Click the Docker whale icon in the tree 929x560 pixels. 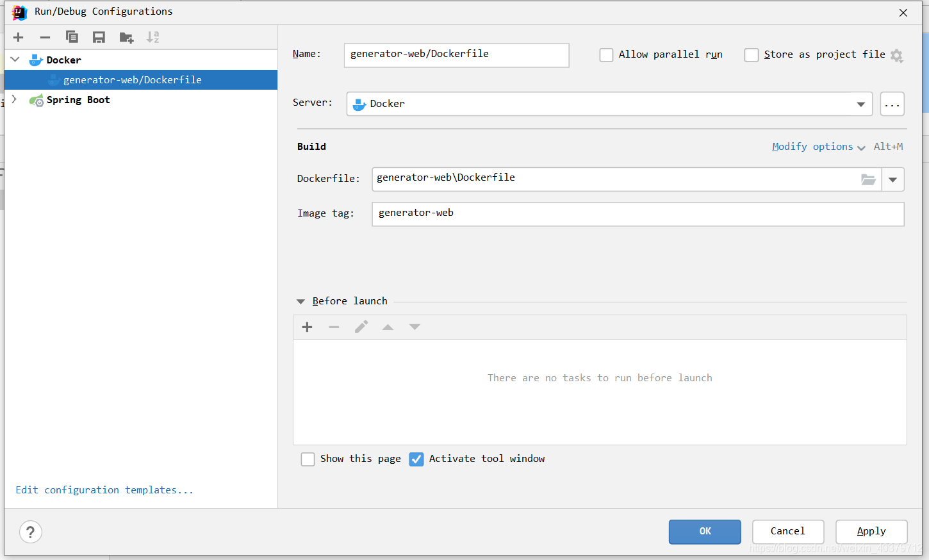pos(36,60)
